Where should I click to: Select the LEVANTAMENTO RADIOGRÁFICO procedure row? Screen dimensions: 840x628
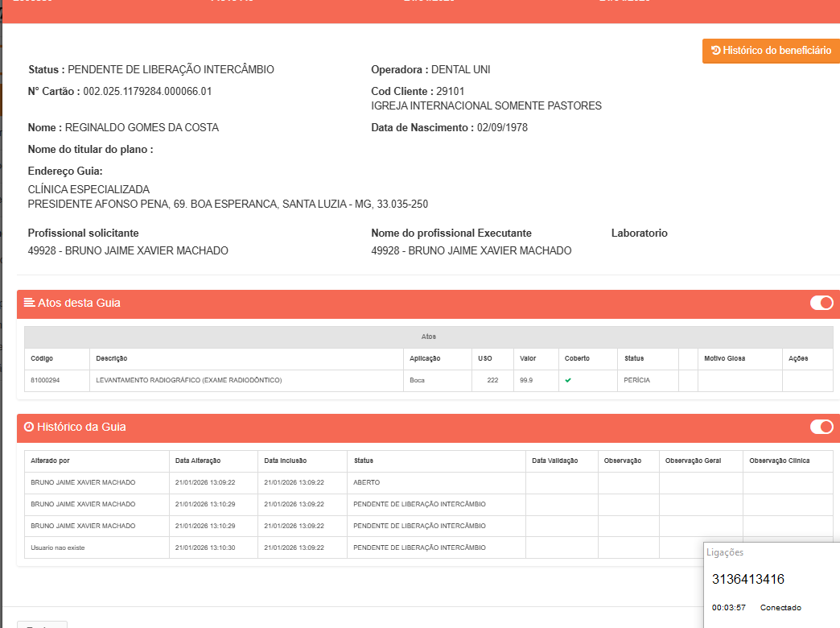[x=189, y=380]
